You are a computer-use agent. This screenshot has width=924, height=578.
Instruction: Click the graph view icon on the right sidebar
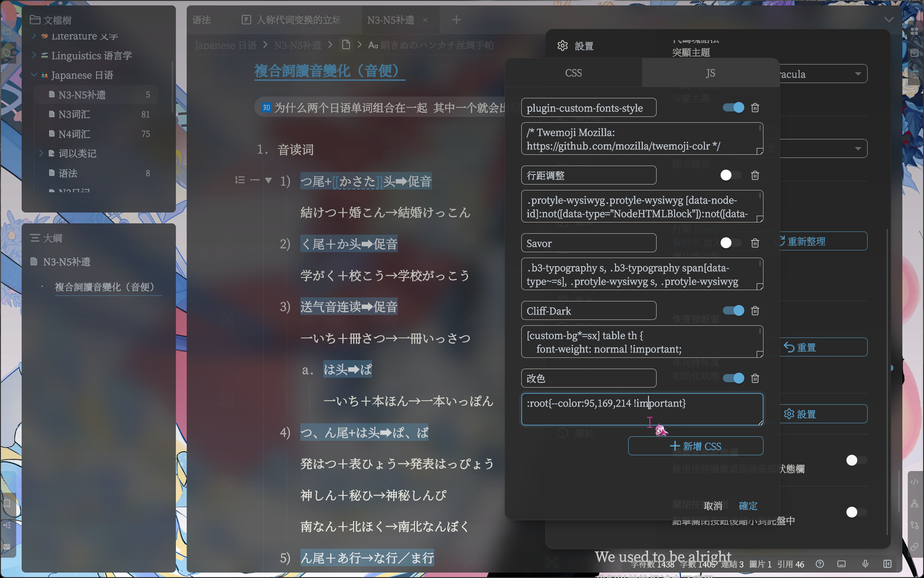pos(915,503)
